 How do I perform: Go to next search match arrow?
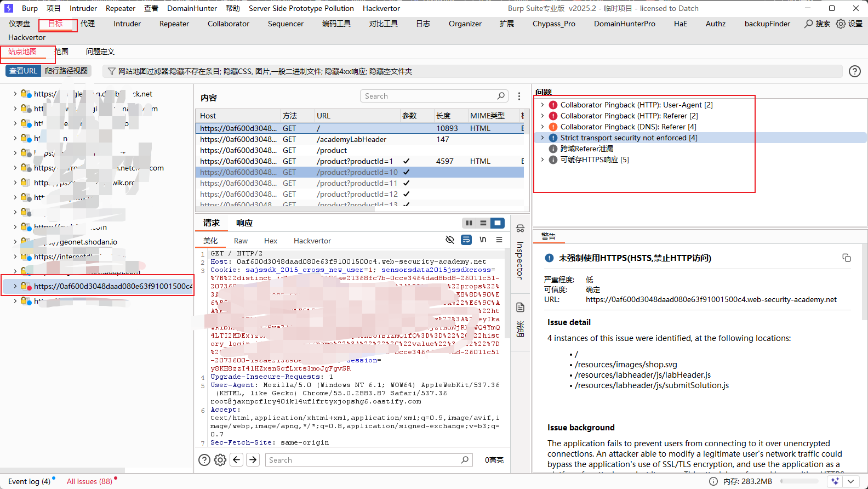point(253,460)
